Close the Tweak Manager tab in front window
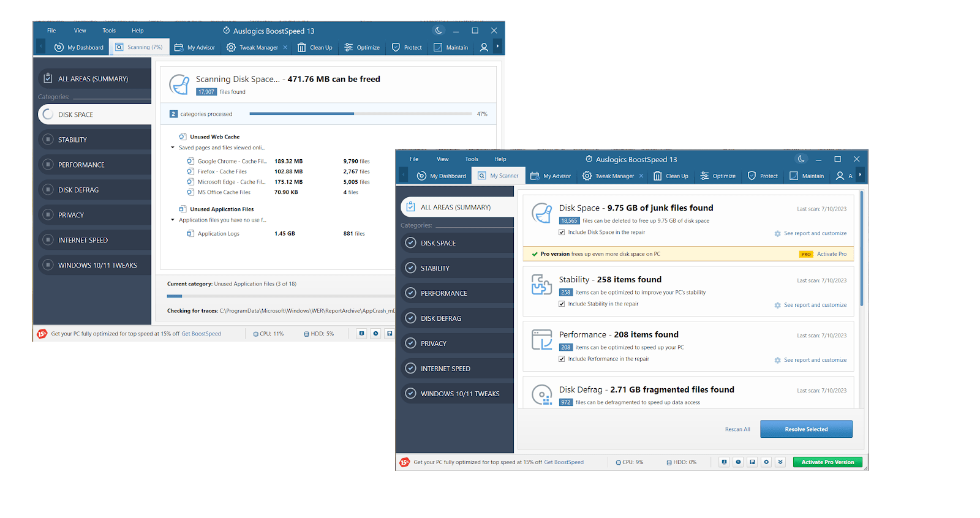Image resolution: width=980 pixels, height=518 pixels. coord(641,176)
